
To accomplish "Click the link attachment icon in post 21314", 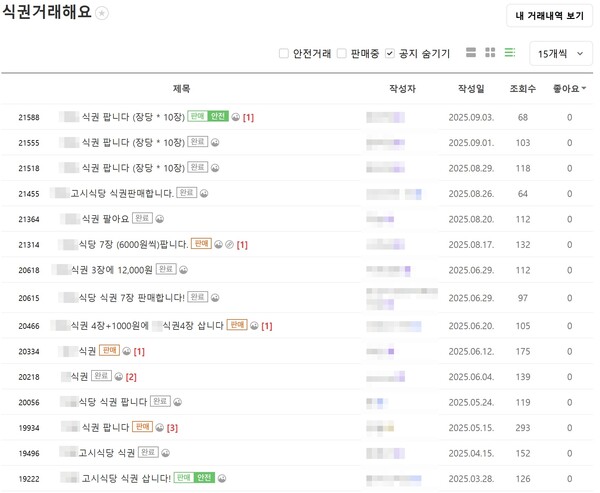I will tap(230, 244).
